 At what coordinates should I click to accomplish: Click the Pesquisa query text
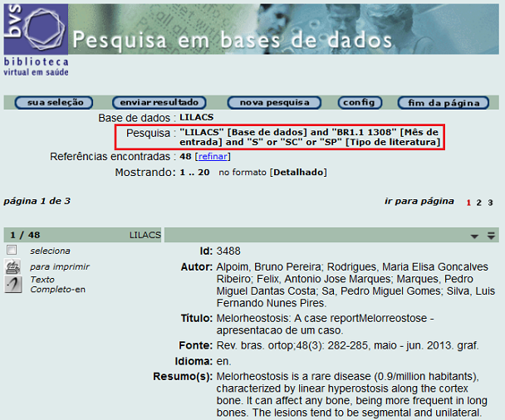tap(310, 137)
